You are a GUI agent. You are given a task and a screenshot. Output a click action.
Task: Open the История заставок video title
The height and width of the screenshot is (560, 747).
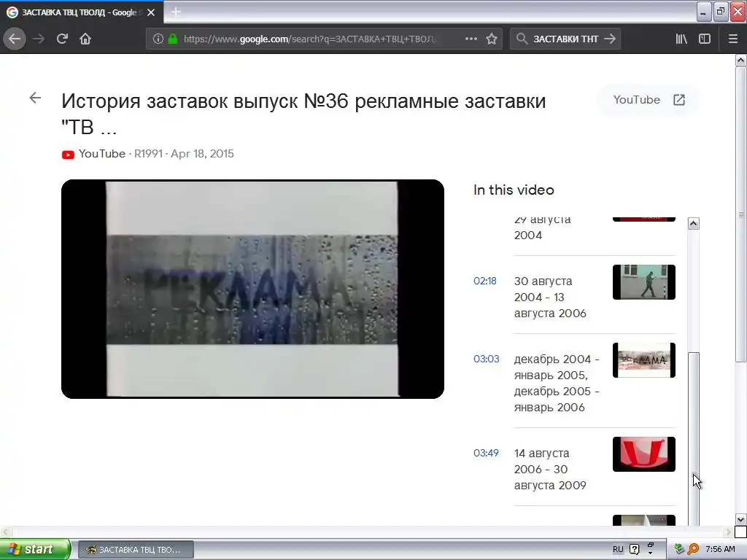coord(303,113)
